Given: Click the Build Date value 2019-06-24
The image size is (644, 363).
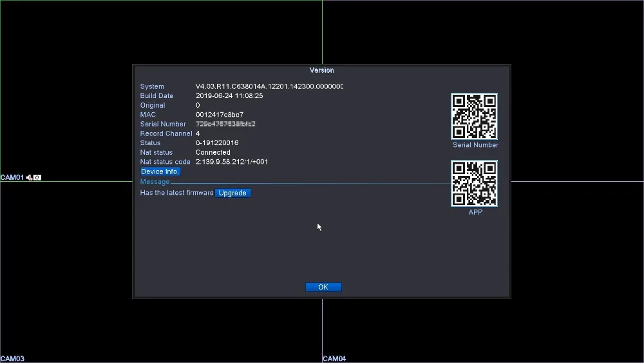Looking at the screenshot, I should tap(229, 96).
